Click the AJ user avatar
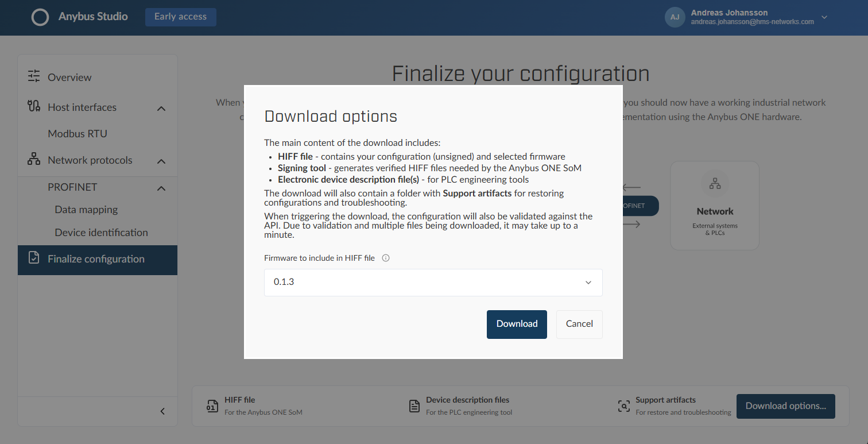868x444 pixels. point(675,17)
